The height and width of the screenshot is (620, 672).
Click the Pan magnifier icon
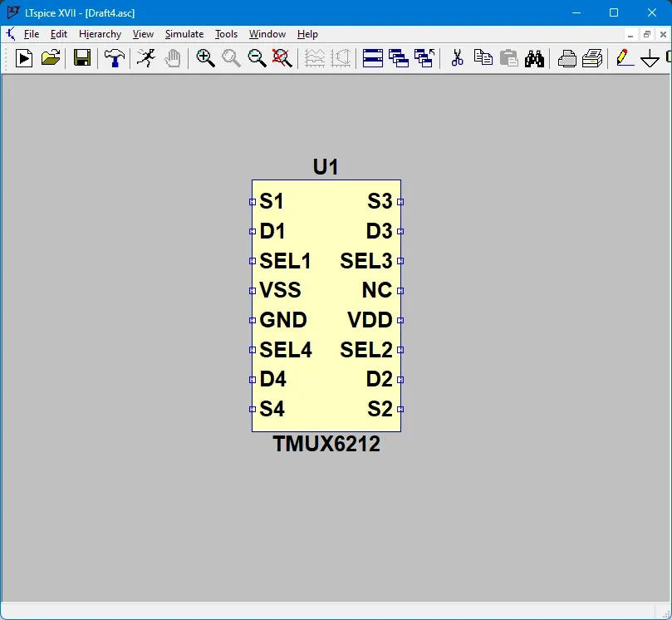click(x=231, y=58)
